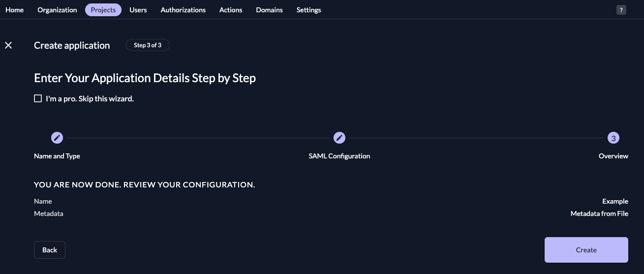
Task: Open Settings in the top navigation
Action: tap(308, 10)
